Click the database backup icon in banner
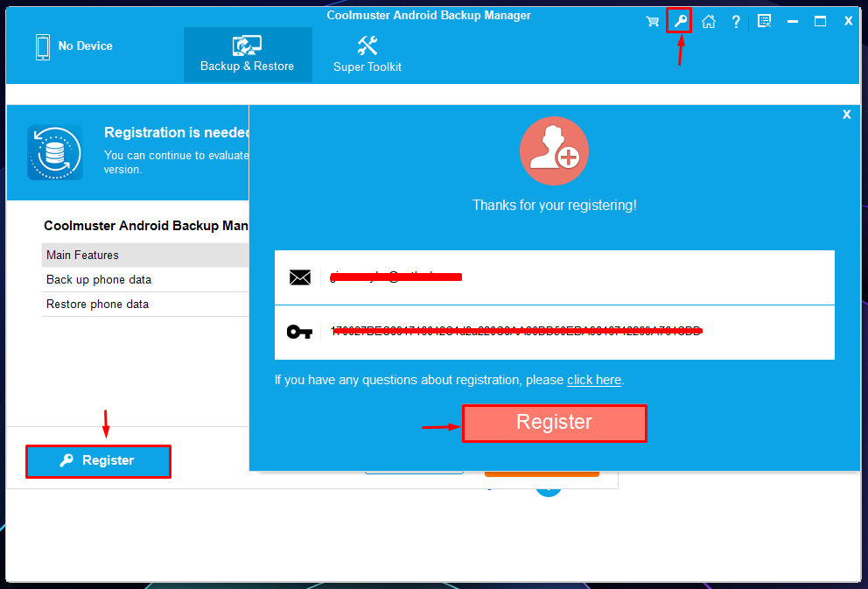 (x=55, y=152)
